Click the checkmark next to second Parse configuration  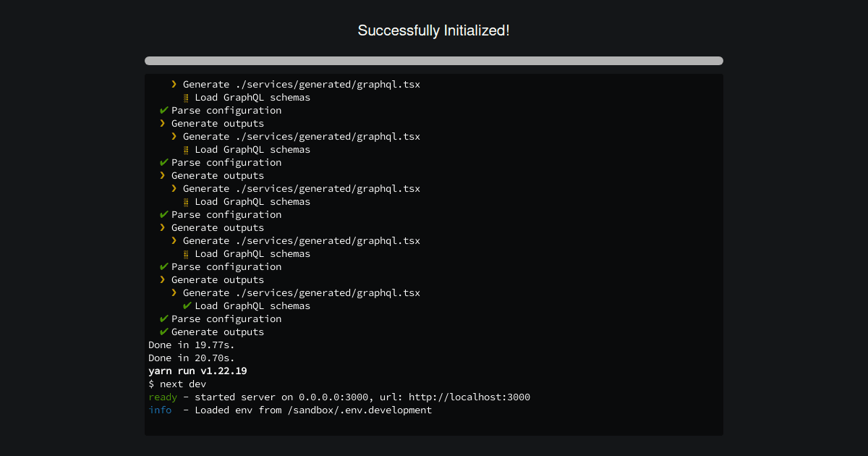162,162
